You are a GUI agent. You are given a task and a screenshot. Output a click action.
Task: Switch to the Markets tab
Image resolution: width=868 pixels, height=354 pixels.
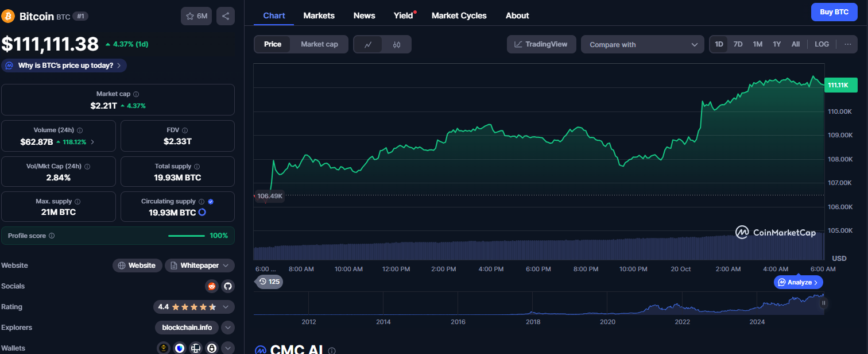click(319, 16)
